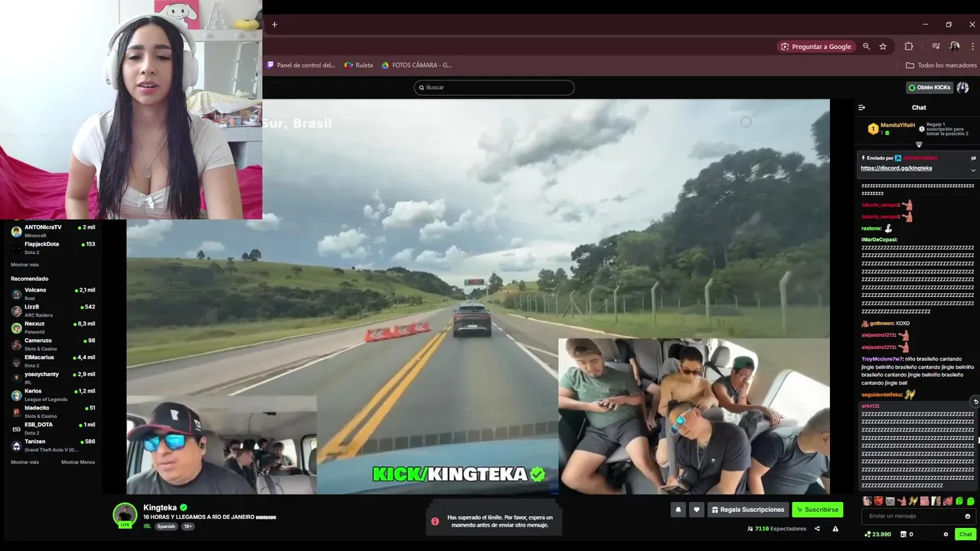Share the stream with share icon

coord(817,529)
